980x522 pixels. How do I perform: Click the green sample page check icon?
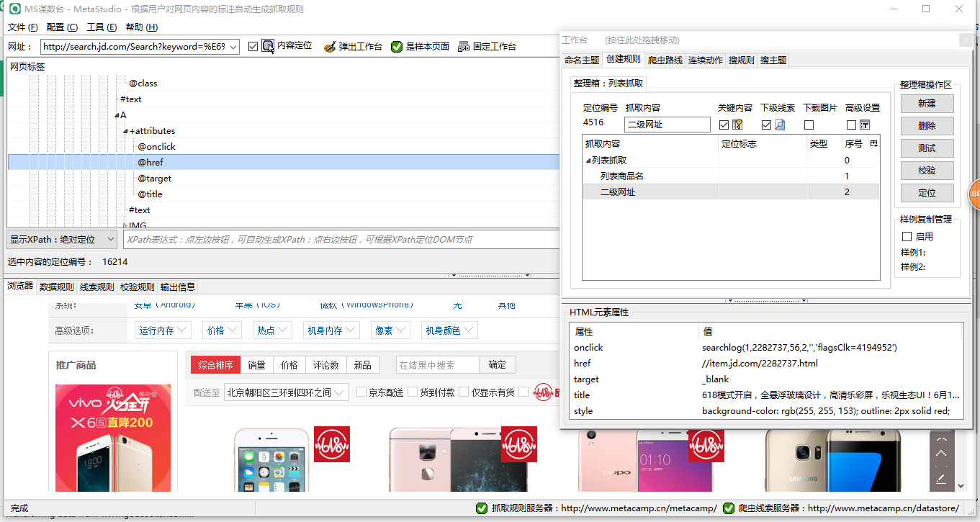(x=397, y=46)
